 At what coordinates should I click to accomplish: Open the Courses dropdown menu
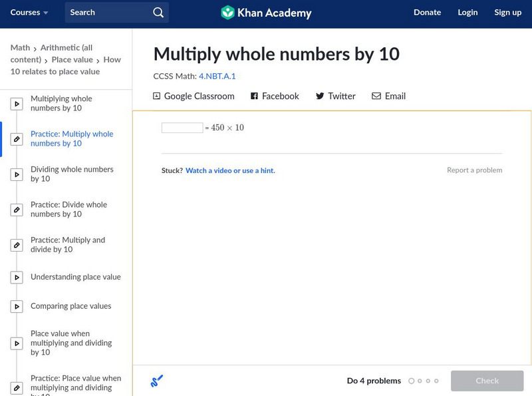click(29, 13)
